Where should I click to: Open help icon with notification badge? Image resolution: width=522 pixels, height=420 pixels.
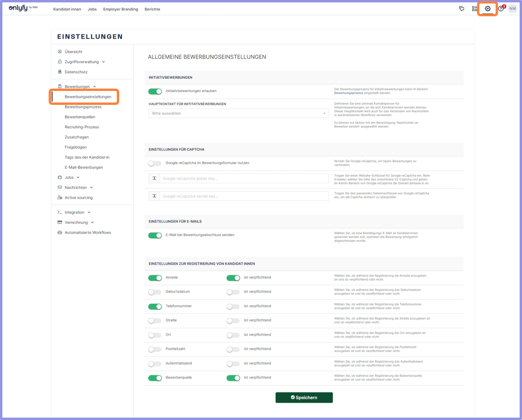pos(501,9)
